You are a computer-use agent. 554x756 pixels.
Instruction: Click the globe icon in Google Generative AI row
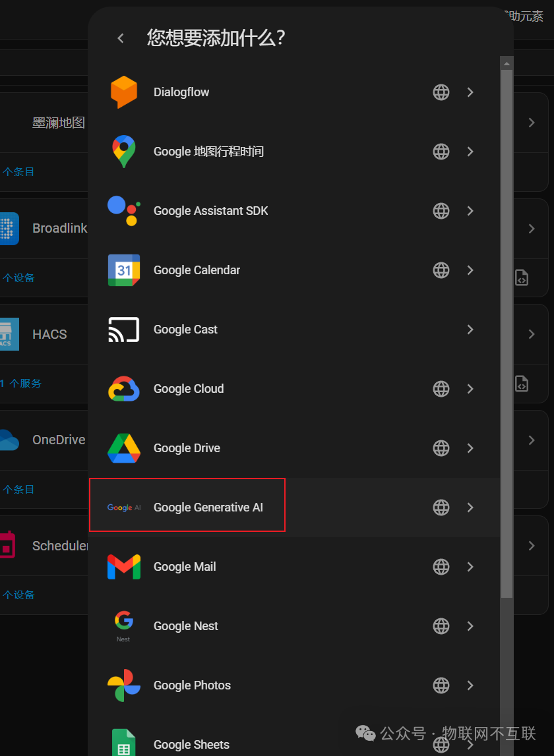point(441,508)
